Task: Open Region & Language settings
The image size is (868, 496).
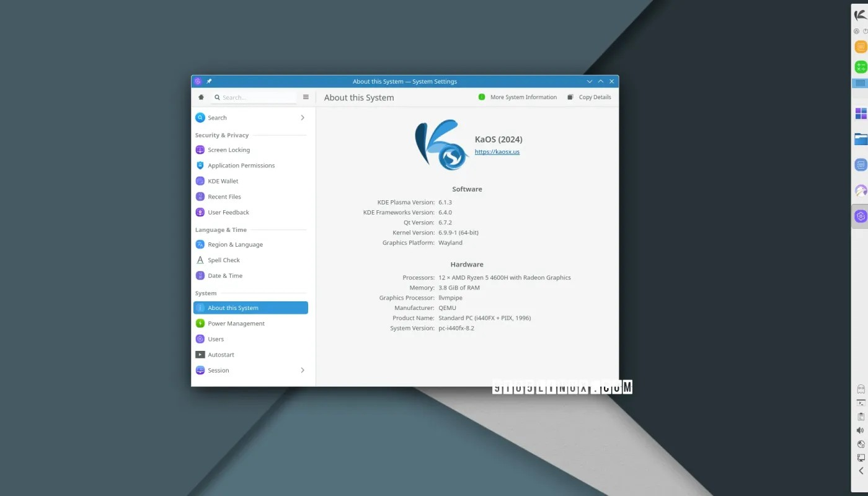Action: point(250,244)
